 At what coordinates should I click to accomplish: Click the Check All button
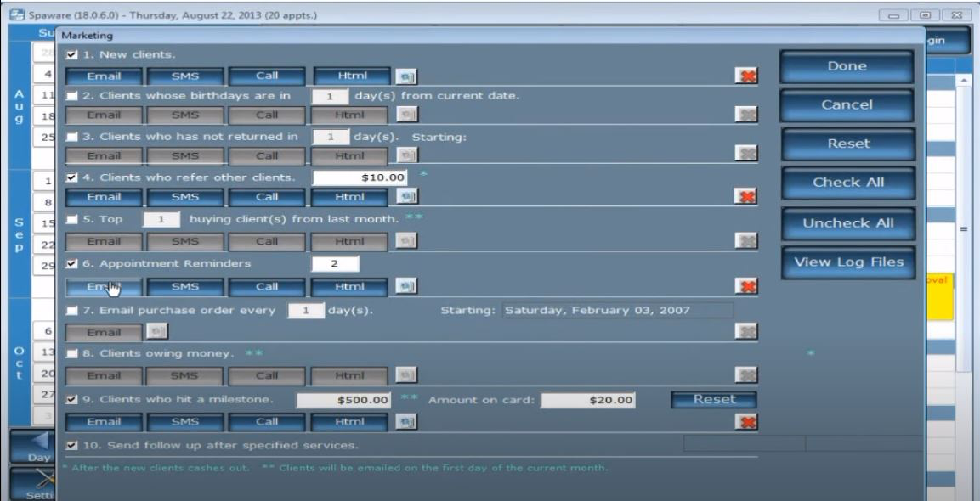(x=848, y=183)
